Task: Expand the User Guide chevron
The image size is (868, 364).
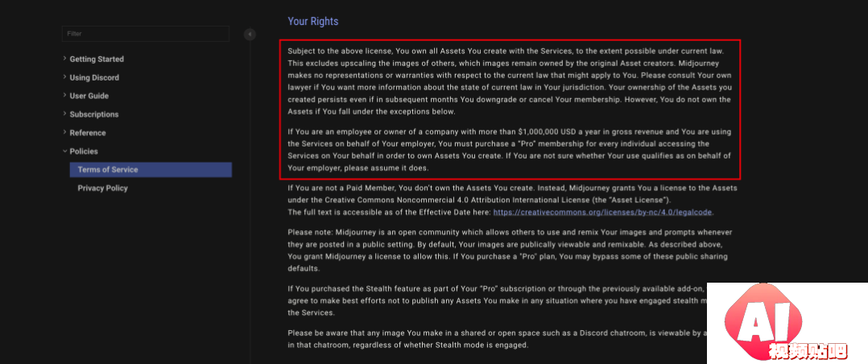Action: (64, 95)
